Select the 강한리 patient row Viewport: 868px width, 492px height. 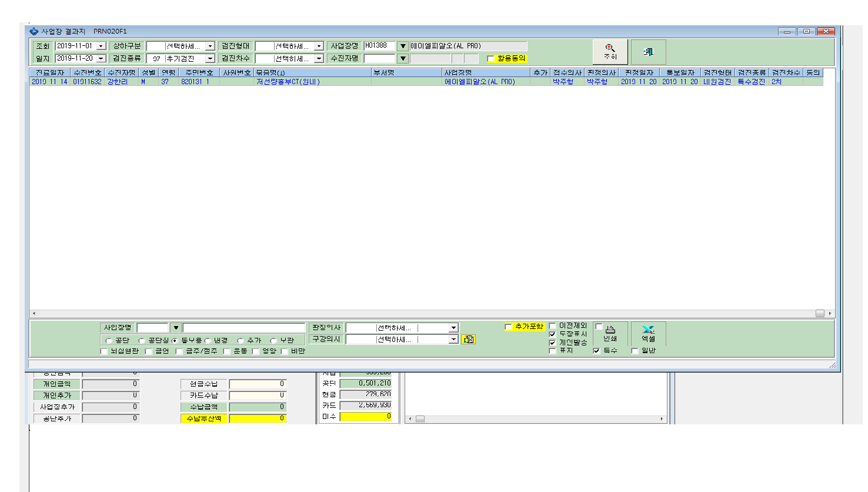(x=426, y=82)
